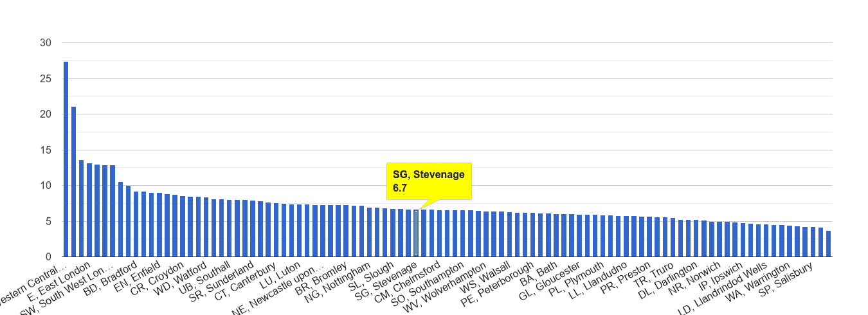868x315 pixels.
Task: Select the E, East London bar
Action: pos(89,209)
